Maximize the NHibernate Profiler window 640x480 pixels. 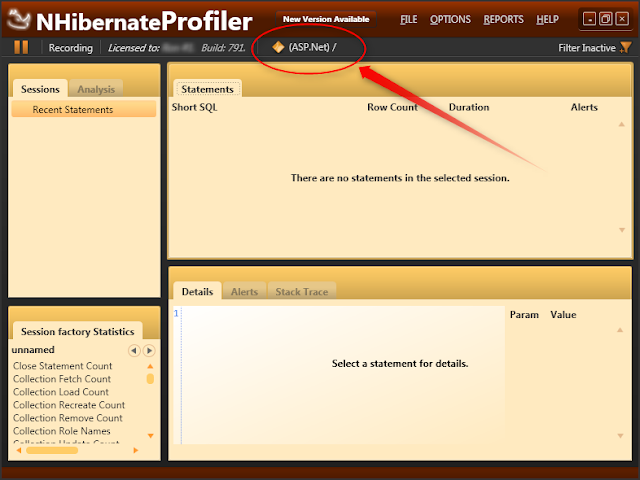point(606,19)
